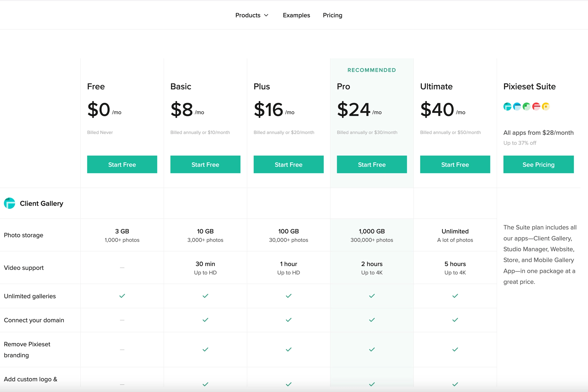Click Unlimited galleries checkmark for Pro plan
Screen dimensions: 588x392
click(x=372, y=296)
